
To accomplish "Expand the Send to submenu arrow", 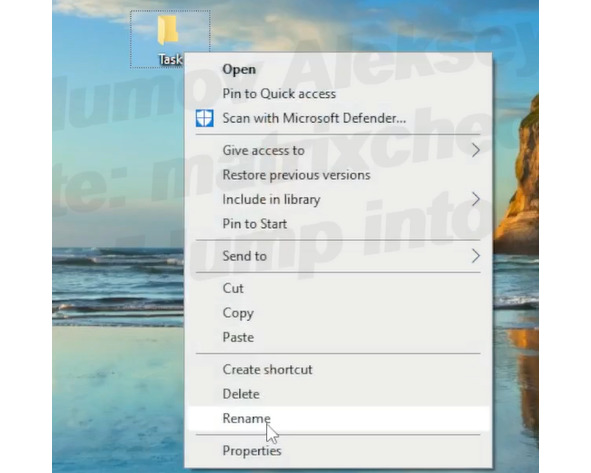I will tap(476, 256).
